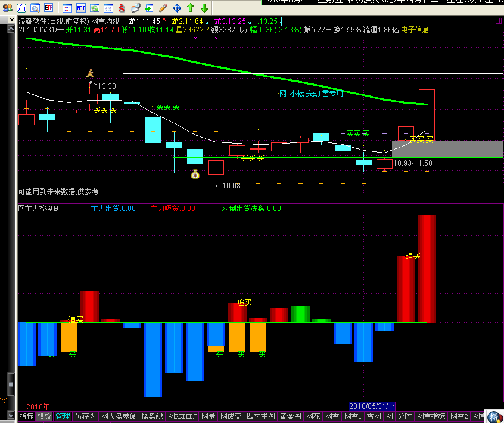The width and height of the screenshot is (504, 423).
Task: Click the 网 小耘 变幻 雪专用 annotation
Action: click(x=311, y=94)
